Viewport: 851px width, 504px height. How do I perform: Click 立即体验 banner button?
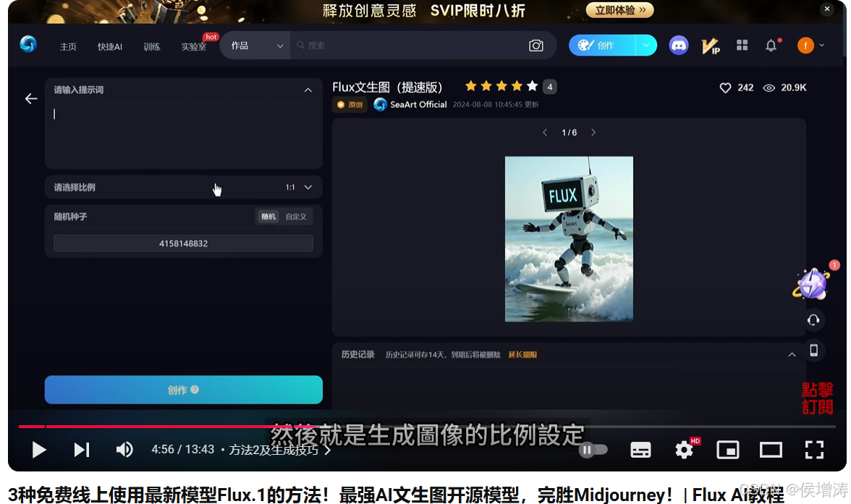(x=619, y=10)
